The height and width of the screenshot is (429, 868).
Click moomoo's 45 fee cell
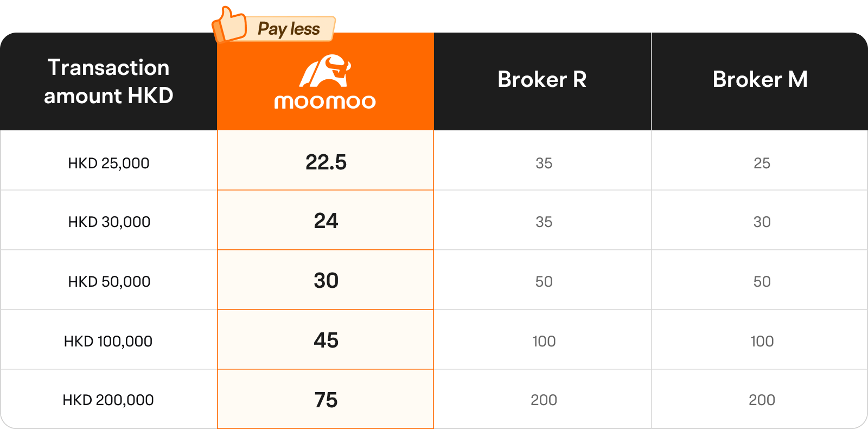[325, 339]
